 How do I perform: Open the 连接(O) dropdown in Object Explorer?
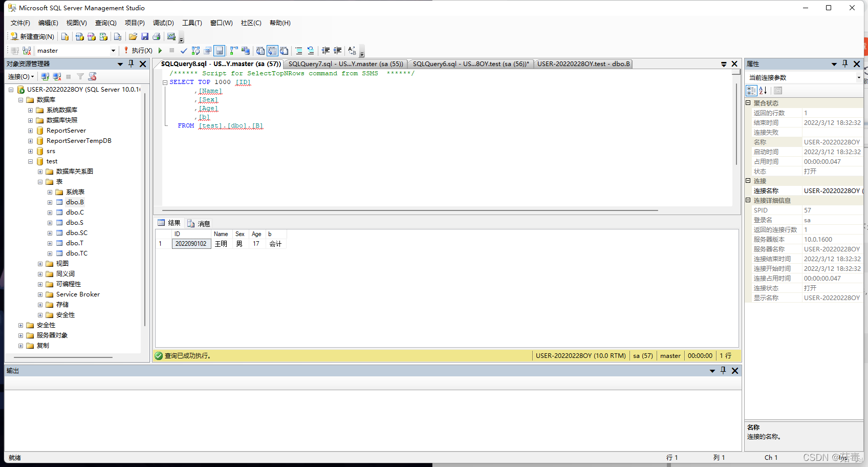click(21, 76)
